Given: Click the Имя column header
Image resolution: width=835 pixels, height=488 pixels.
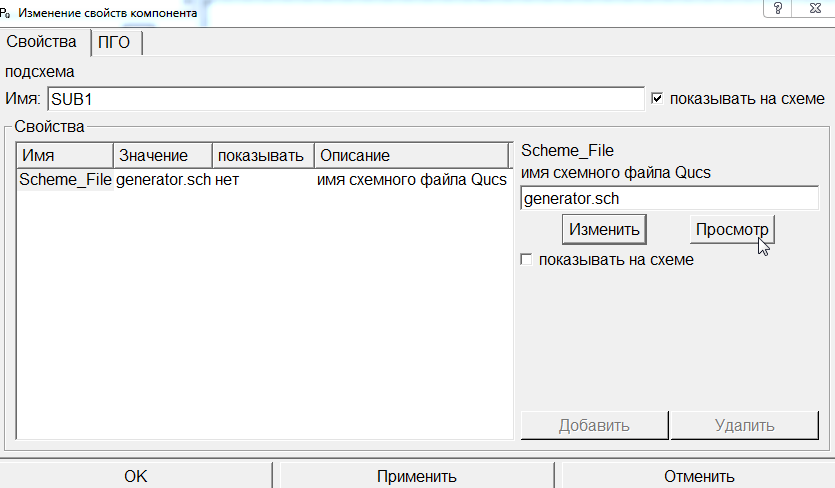Looking at the screenshot, I should [64, 156].
